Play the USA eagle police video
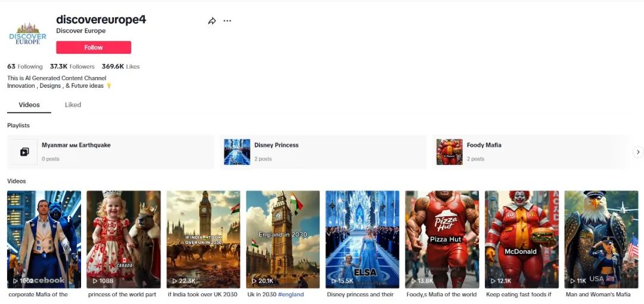Viewport: 644px width, 304px height. pos(601,239)
